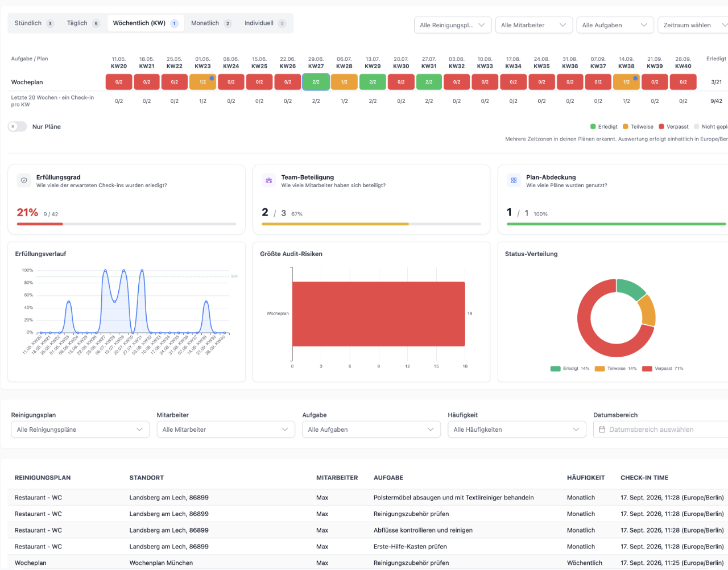Image resolution: width=728 pixels, height=570 pixels.
Task: Click the Team-Beteiligung 67% progress bar
Action: (371, 224)
